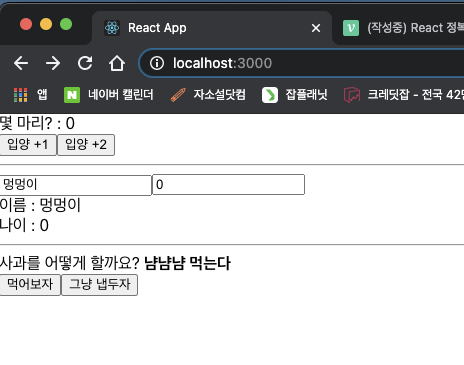This screenshot has height=365, width=464.
Task: Click the '몇 마리? : 0' text
Action: [x=37, y=123]
